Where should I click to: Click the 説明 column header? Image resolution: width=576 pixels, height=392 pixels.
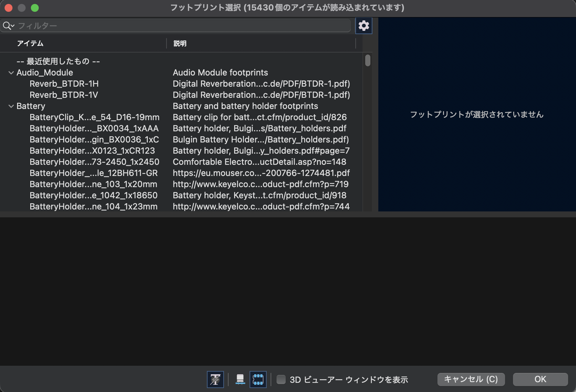(180, 43)
